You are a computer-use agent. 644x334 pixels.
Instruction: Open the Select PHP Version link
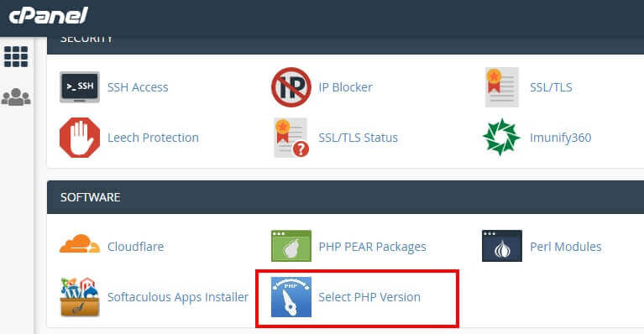coord(369,297)
